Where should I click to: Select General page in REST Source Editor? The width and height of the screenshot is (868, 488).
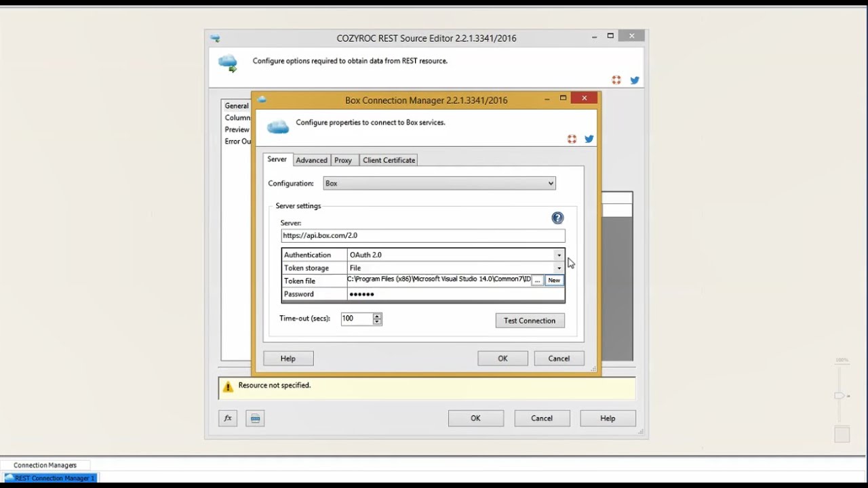coord(237,106)
